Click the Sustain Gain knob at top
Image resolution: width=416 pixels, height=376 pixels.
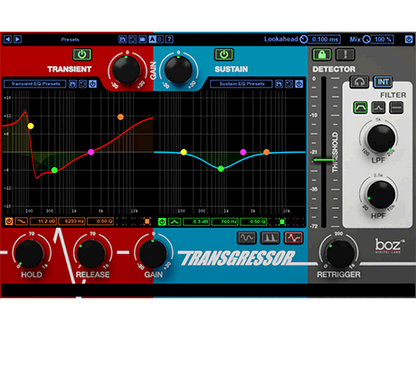[x=178, y=70]
